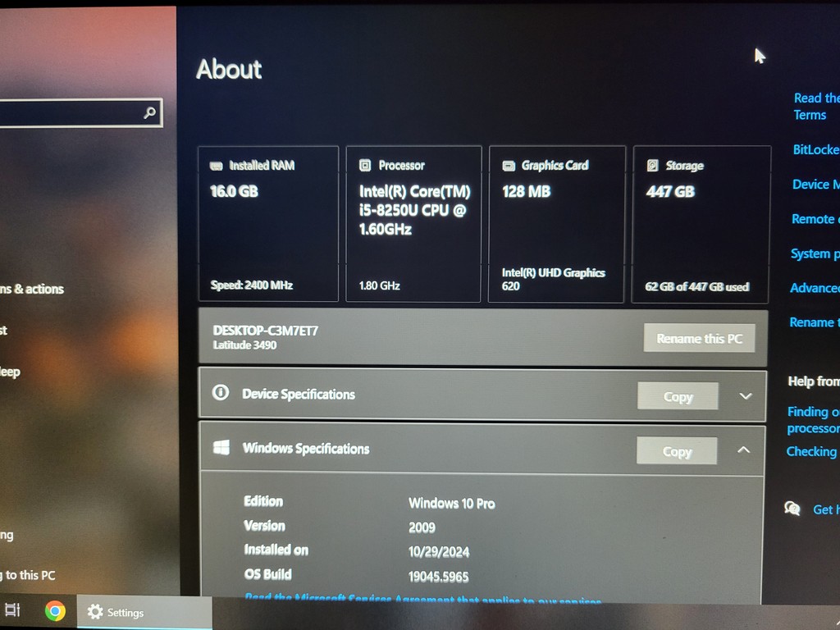
Task: Click the 19045.5965 OS build value
Action: (438, 577)
